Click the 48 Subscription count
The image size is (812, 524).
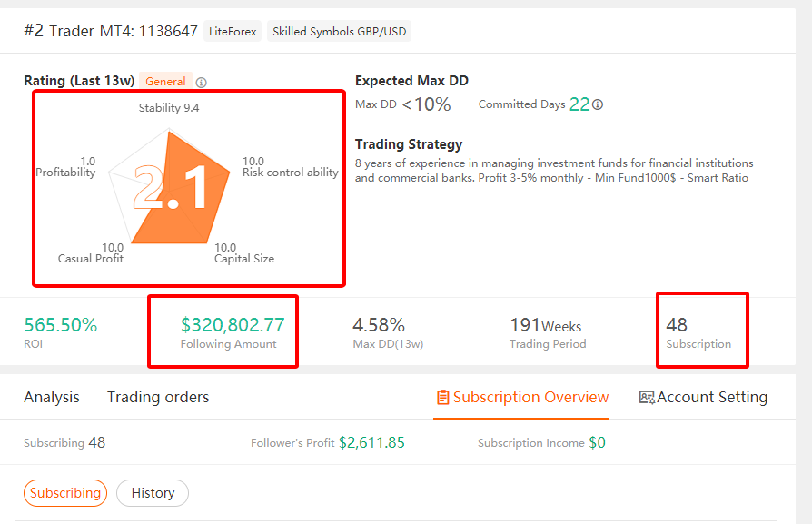point(677,324)
